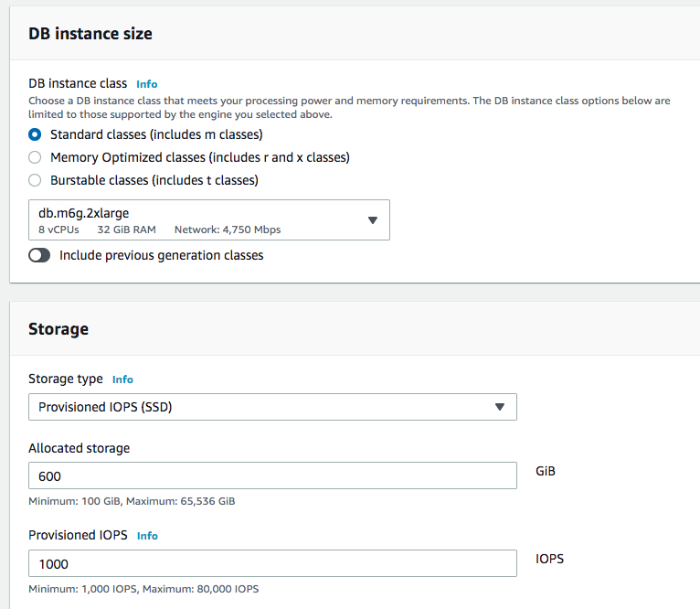This screenshot has height=609, width=700.
Task: Click the Provisioned IOPS field showing 1000
Action: pos(272,563)
